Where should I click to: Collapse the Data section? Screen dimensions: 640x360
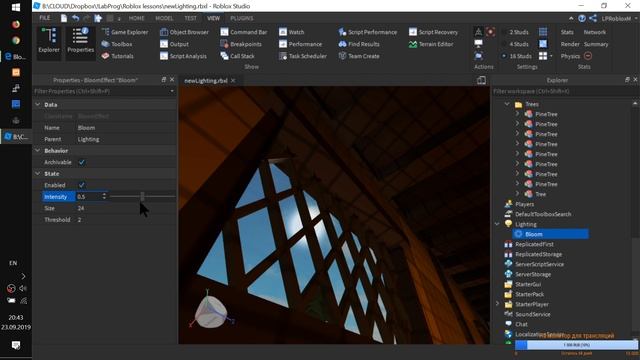(38, 104)
